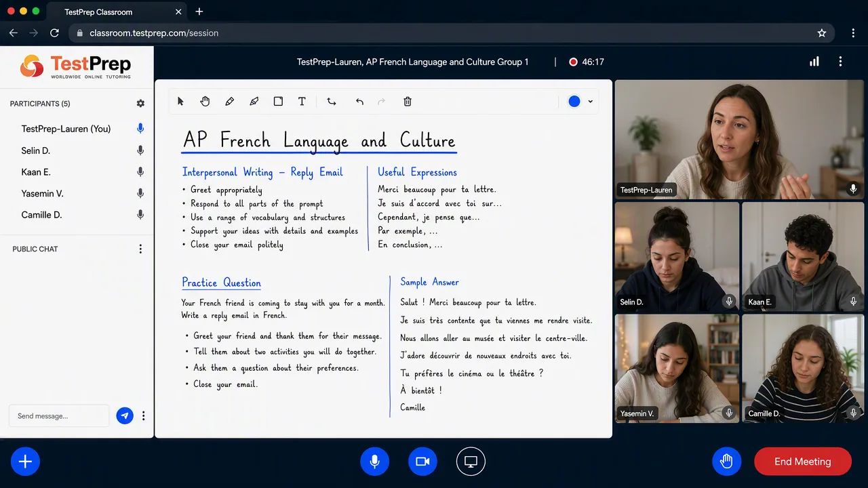View connection status bars icon
The image size is (868, 488).
pos(814,62)
